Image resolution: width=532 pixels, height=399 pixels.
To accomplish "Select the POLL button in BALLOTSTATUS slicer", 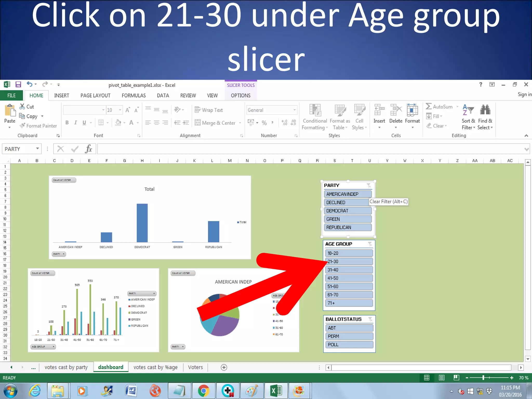I will click(349, 344).
